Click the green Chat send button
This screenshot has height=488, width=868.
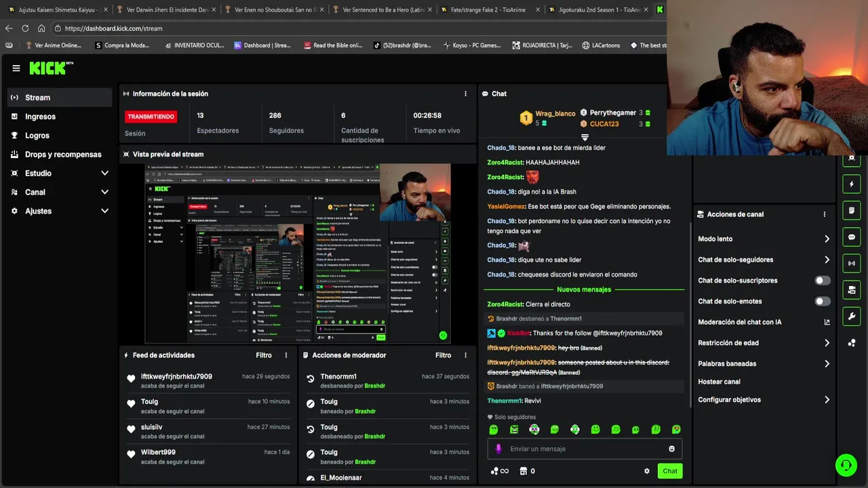670,471
